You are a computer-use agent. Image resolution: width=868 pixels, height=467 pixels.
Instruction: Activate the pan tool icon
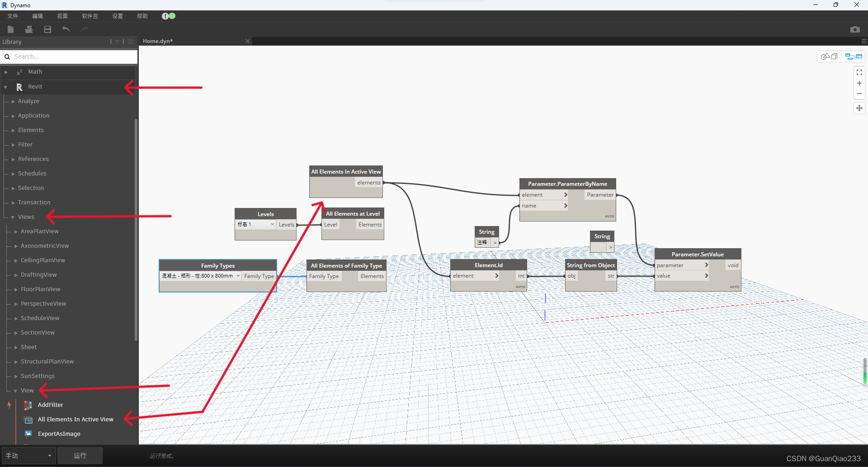pos(859,108)
